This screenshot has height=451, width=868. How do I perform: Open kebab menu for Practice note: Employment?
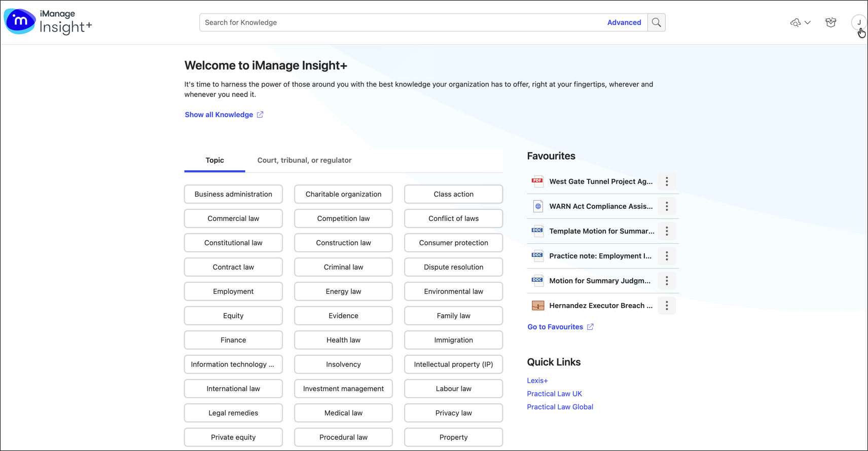point(667,256)
